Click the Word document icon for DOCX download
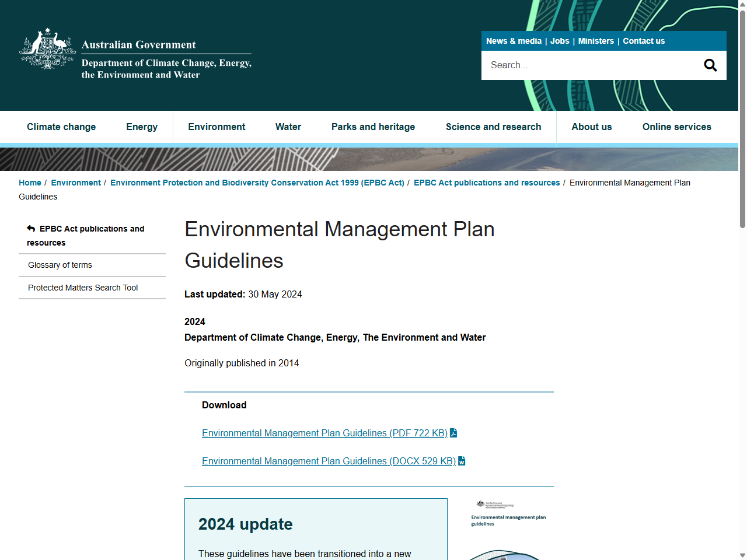This screenshot has height=560, width=747. [462, 461]
